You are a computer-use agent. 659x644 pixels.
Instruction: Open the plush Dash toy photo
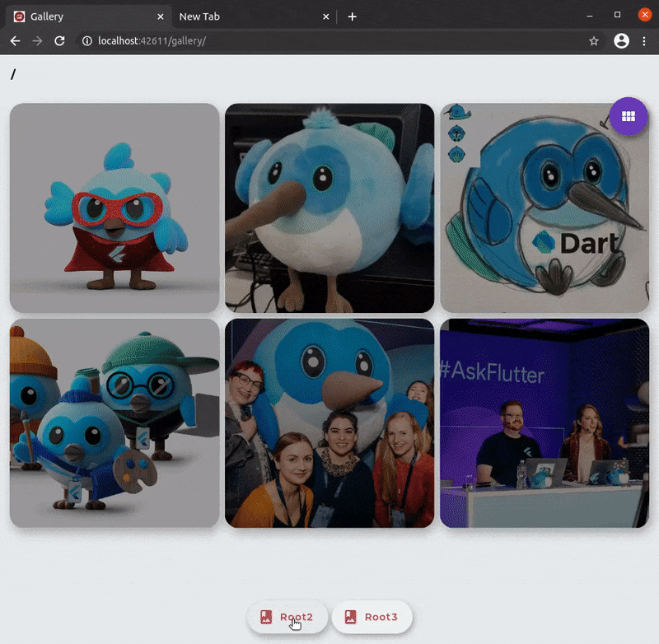(329, 208)
